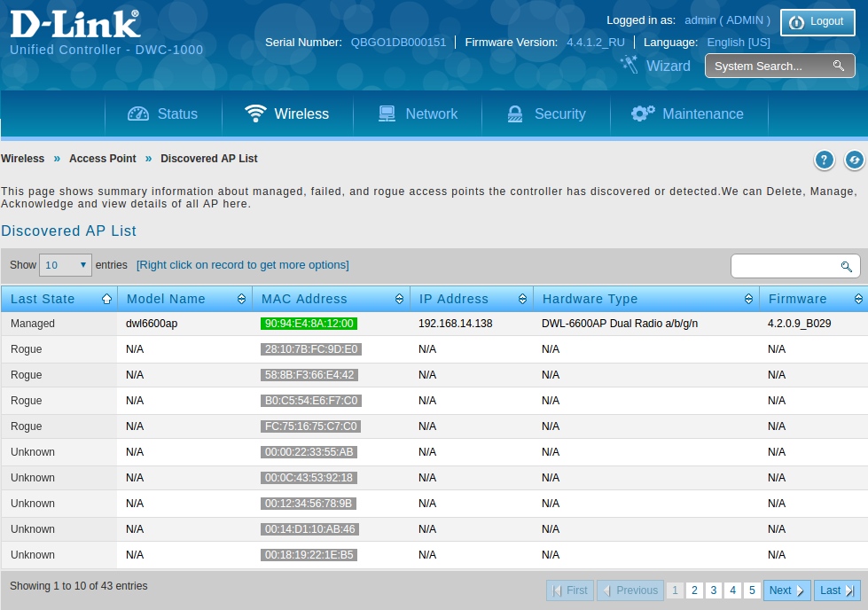Open the Show entries count dropdown

pyautogui.click(x=66, y=265)
